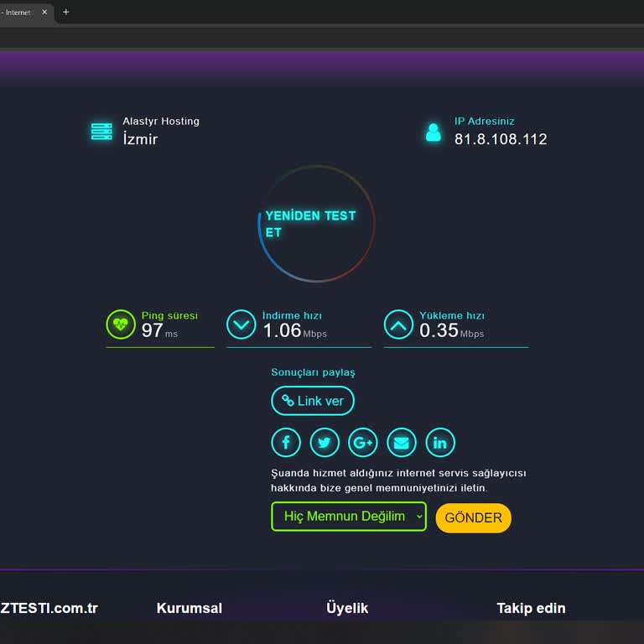Click the Alastyr Hosting label
644x644 pixels.
click(161, 121)
